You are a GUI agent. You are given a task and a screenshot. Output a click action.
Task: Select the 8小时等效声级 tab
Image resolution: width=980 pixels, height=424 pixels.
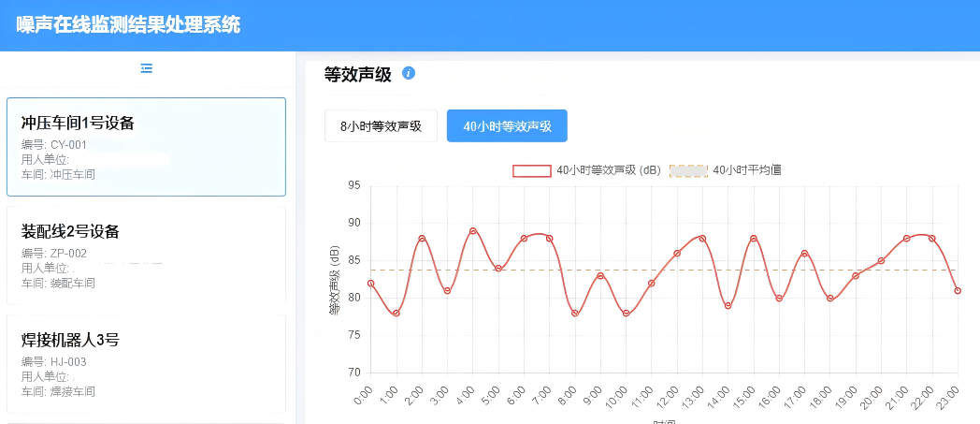pos(381,125)
